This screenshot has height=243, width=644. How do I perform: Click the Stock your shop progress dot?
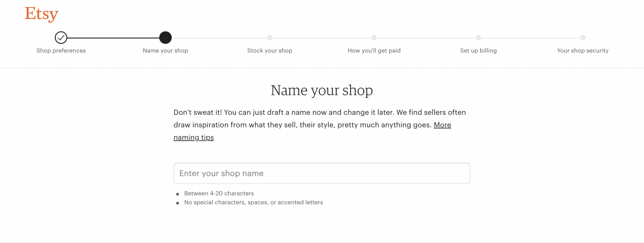pyautogui.click(x=270, y=37)
